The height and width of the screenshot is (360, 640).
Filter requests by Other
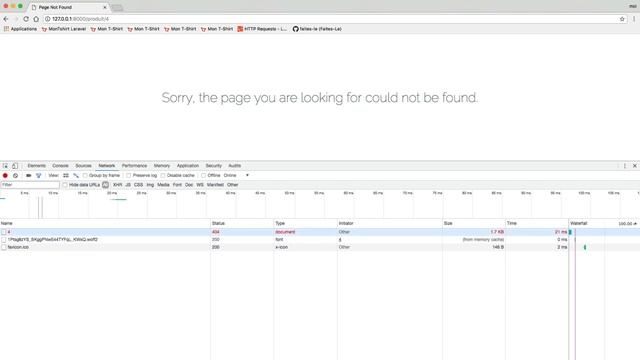(233, 185)
